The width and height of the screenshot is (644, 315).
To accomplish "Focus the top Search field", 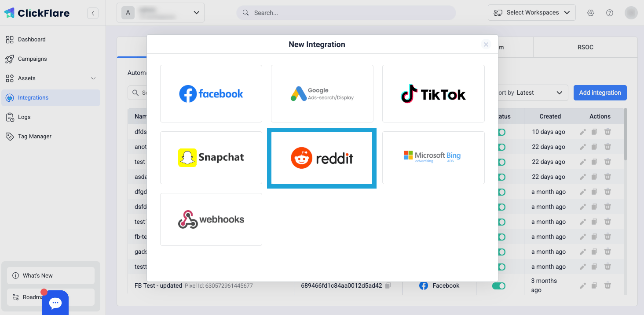I will click(346, 13).
